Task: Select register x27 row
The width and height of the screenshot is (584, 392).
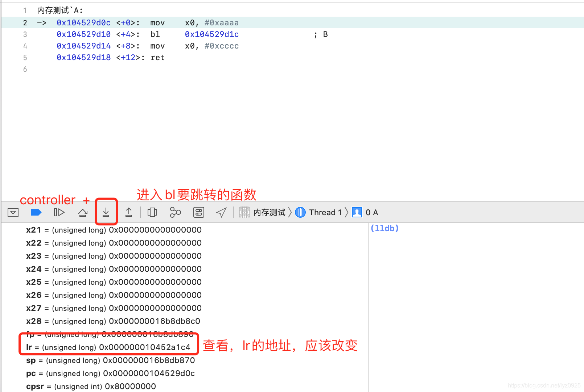Action: [114, 308]
